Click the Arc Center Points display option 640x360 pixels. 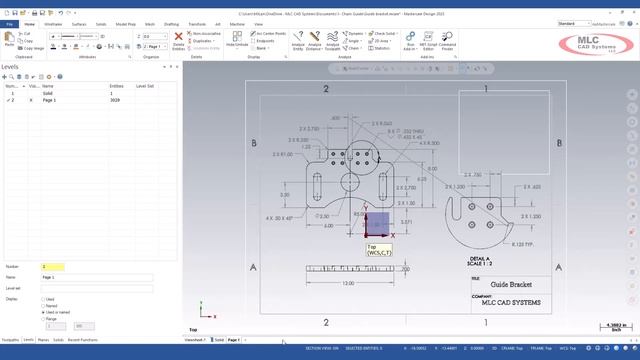pyautogui.click(x=269, y=33)
